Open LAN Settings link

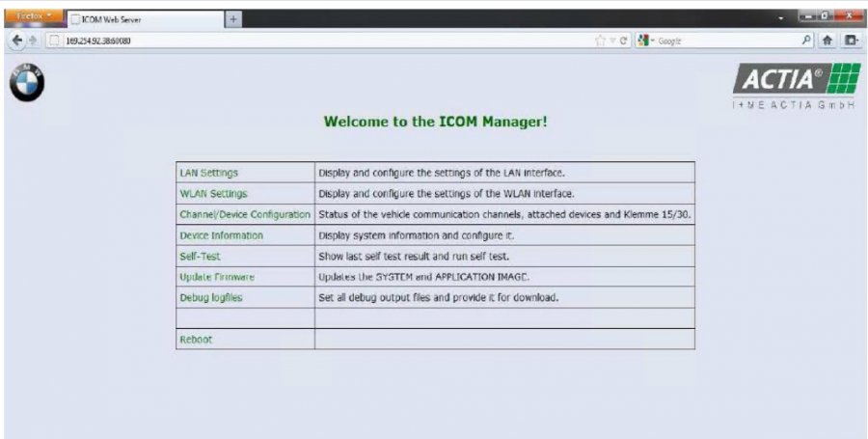[208, 173]
